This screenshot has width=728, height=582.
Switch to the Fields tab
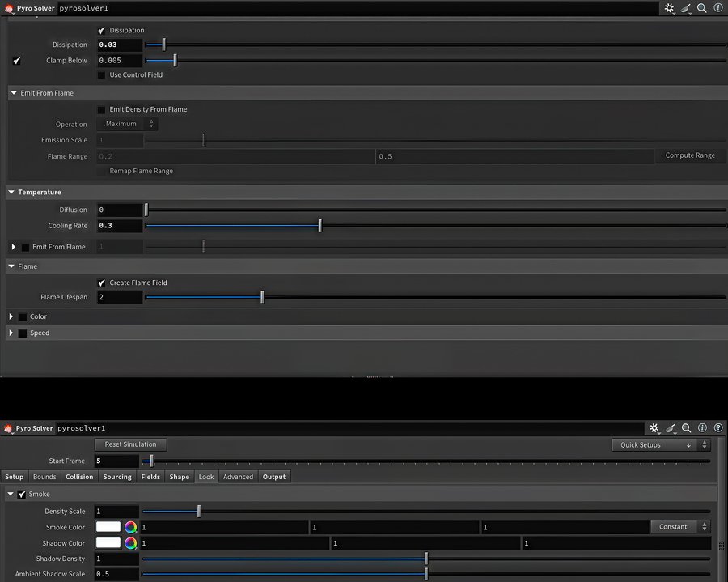150,477
